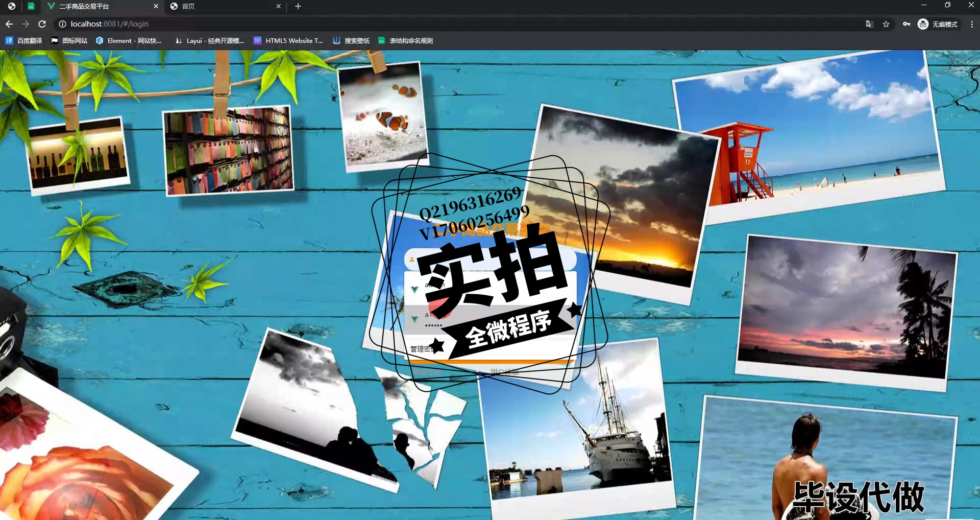Click the 无痕模式 incognito indicator
This screenshot has width=980, height=520.
(938, 24)
